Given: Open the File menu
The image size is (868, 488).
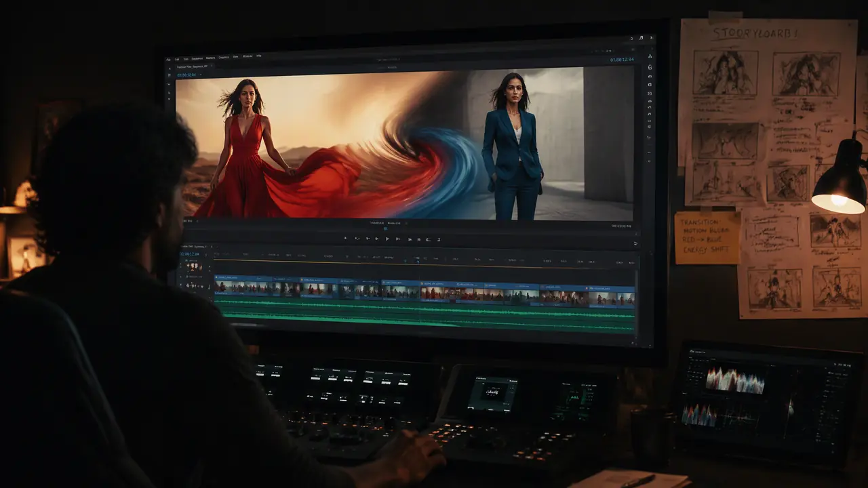Looking at the screenshot, I should click(168, 60).
